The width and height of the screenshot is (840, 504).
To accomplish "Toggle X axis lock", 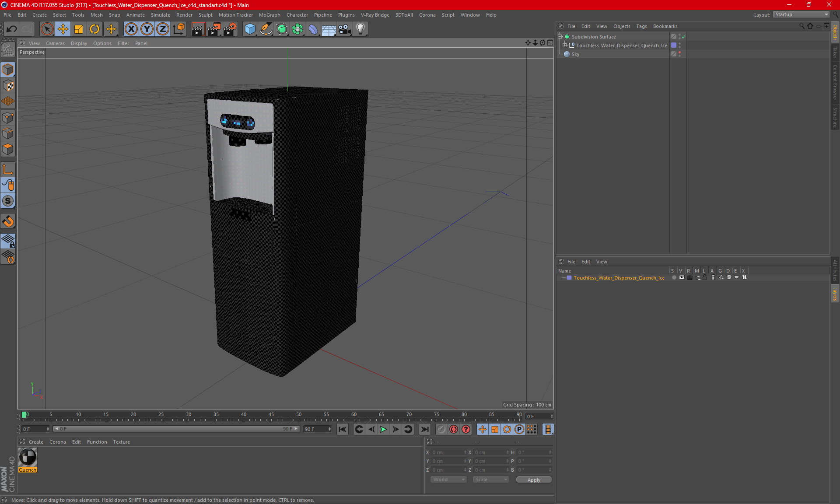I will pyautogui.click(x=131, y=29).
